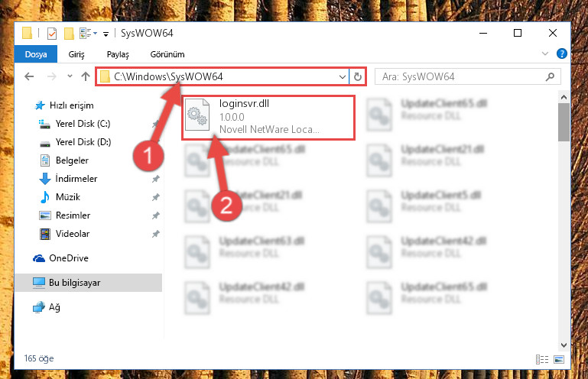Navigate up one folder level arrow

point(86,77)
